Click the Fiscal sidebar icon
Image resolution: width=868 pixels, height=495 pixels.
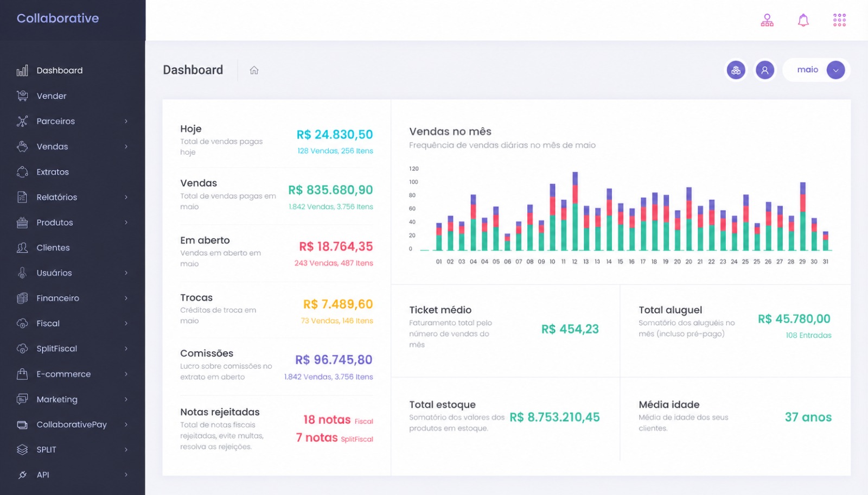22,323
